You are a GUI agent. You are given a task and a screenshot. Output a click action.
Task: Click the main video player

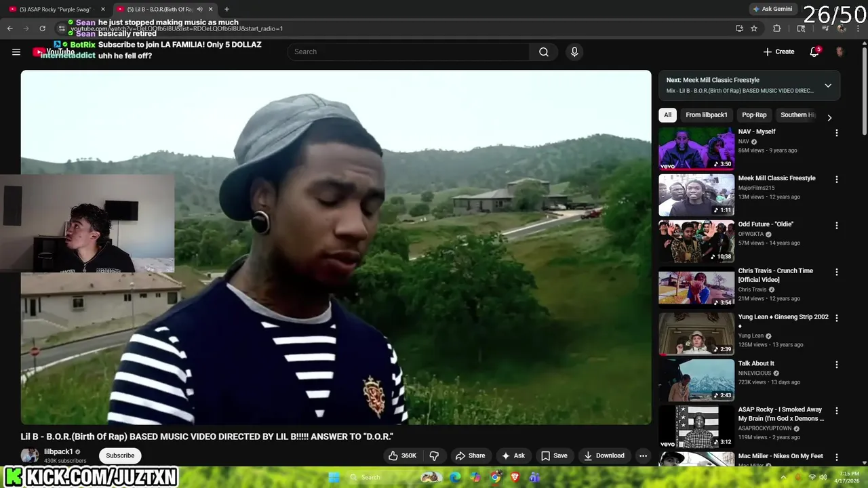pyautogui.click(x=336, y=247)
